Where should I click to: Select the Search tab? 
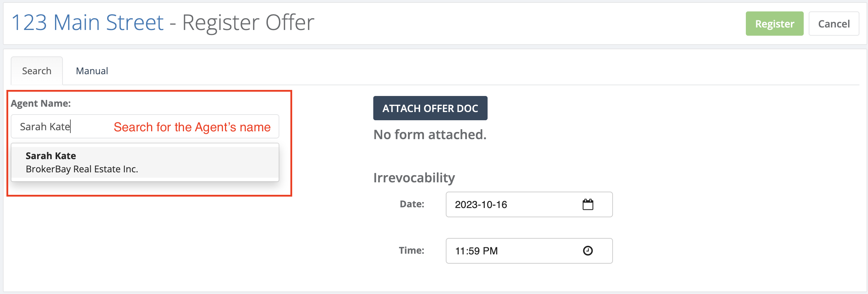point(37,71)
